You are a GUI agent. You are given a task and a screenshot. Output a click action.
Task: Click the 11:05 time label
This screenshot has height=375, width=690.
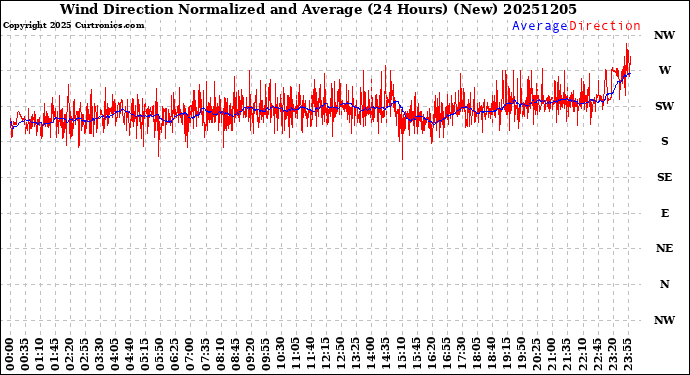(x=295, y=354)
